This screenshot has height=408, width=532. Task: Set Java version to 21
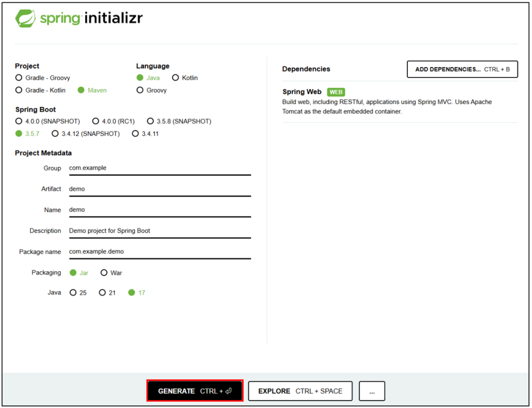tap(102, 293)
